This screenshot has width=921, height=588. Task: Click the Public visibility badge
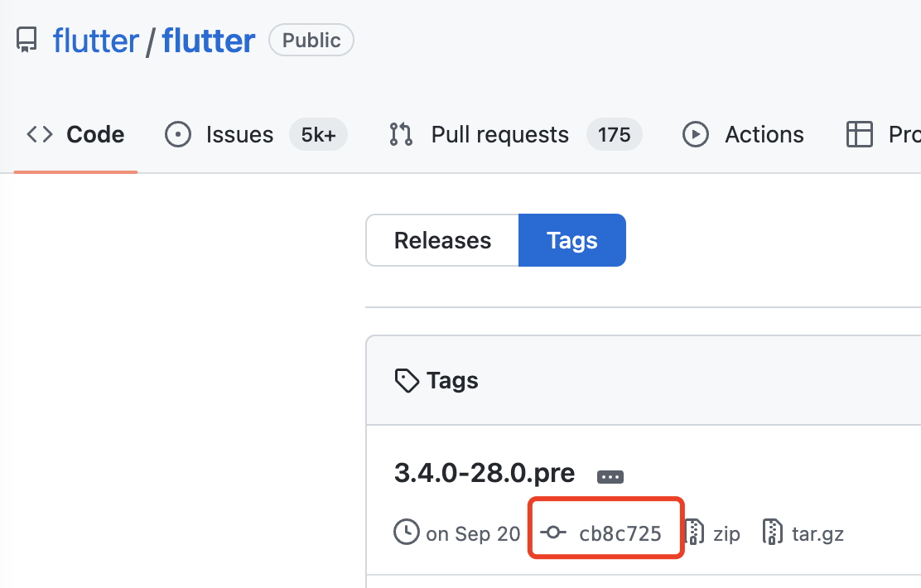(x=311, y=40)
